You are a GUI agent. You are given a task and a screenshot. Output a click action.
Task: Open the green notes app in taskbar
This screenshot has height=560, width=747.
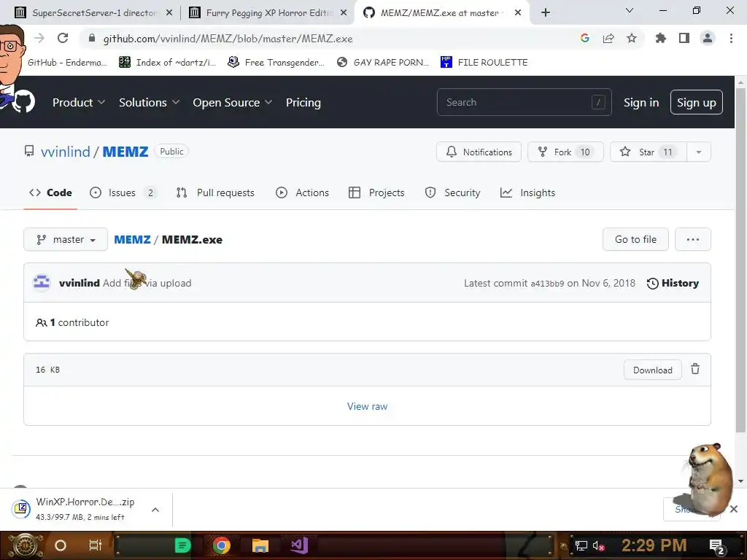click(182, 545)
